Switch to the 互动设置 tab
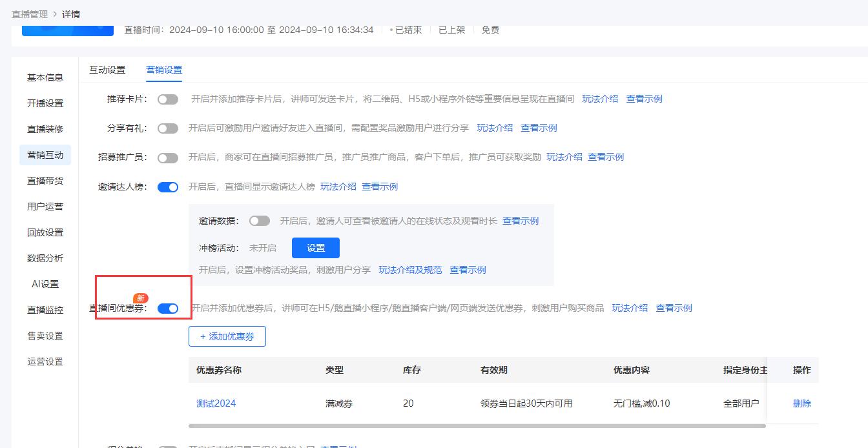The image size is (868, 448). tap(107, 69)
